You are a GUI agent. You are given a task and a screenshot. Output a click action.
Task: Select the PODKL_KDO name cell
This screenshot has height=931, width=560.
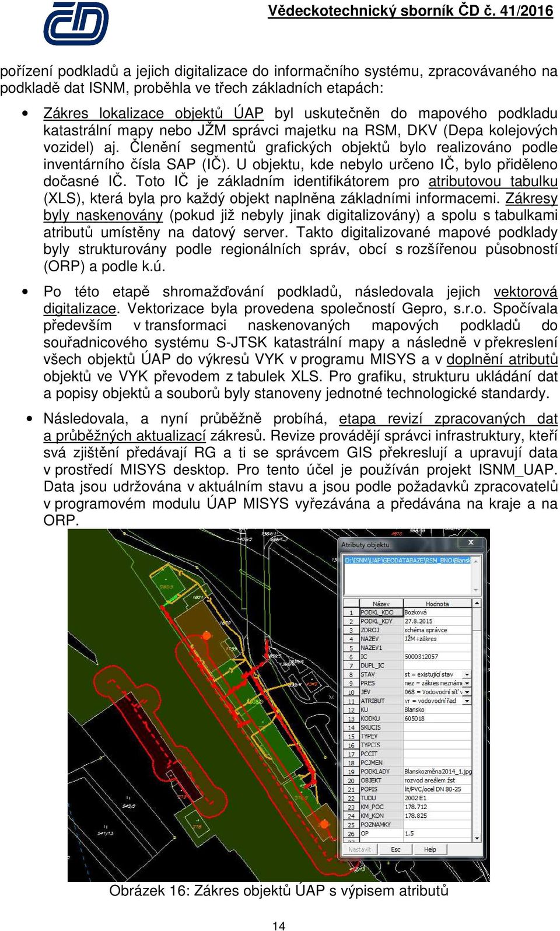(x=380, y=612)
